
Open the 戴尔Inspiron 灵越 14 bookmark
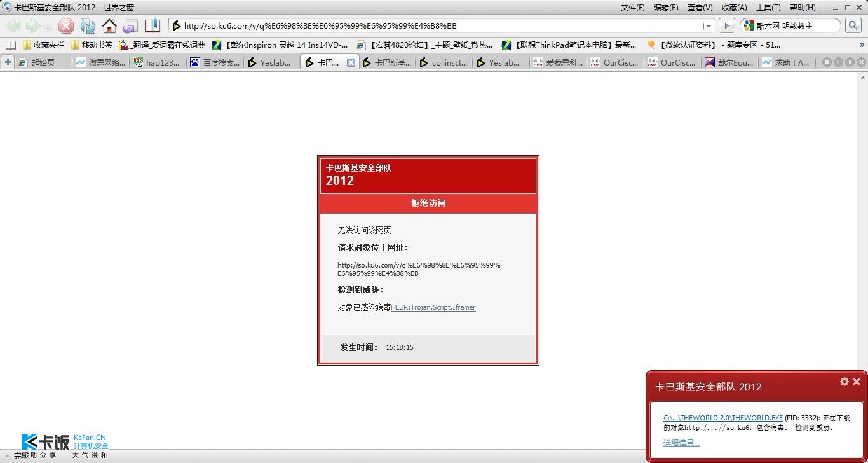coord(280,45)
